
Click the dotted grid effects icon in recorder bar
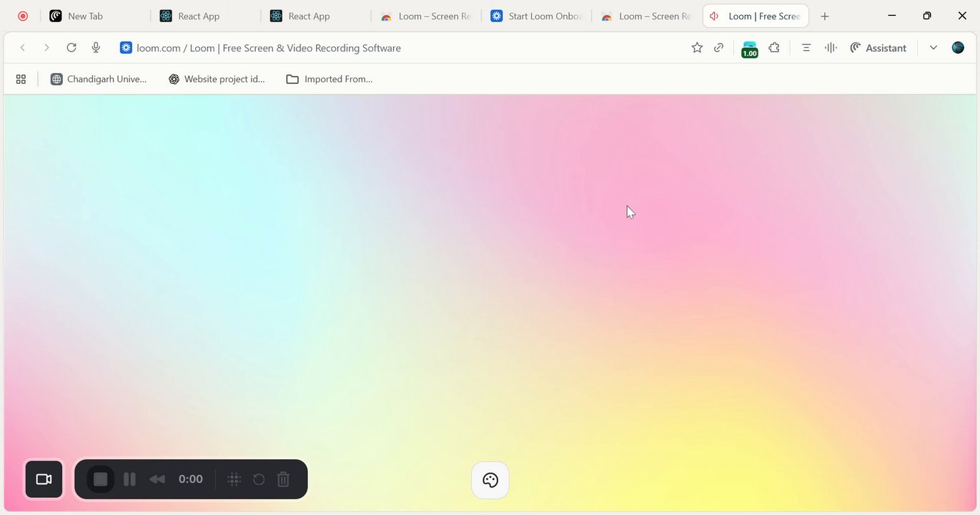234,479
